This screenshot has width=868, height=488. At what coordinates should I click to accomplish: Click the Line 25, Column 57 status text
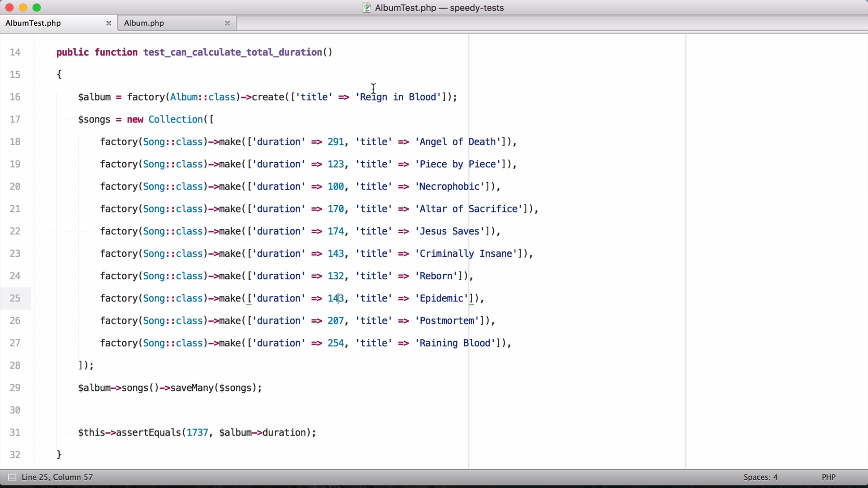point(57,477)
